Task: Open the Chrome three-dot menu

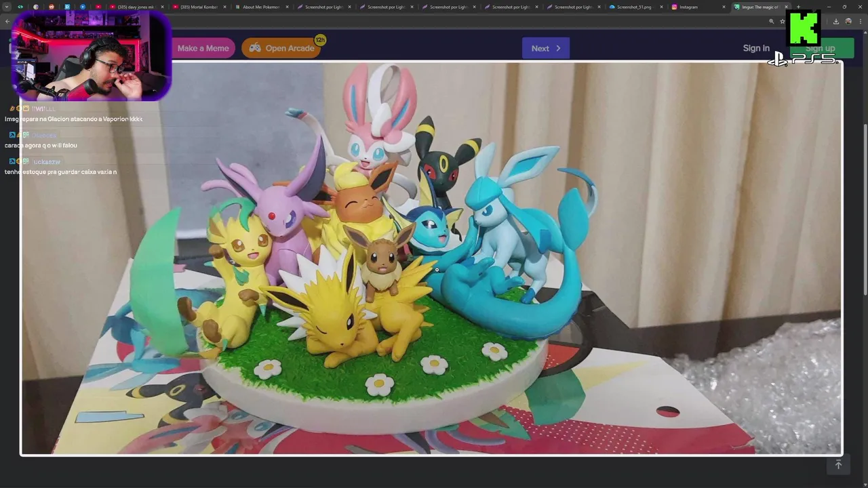Action: 859,21
